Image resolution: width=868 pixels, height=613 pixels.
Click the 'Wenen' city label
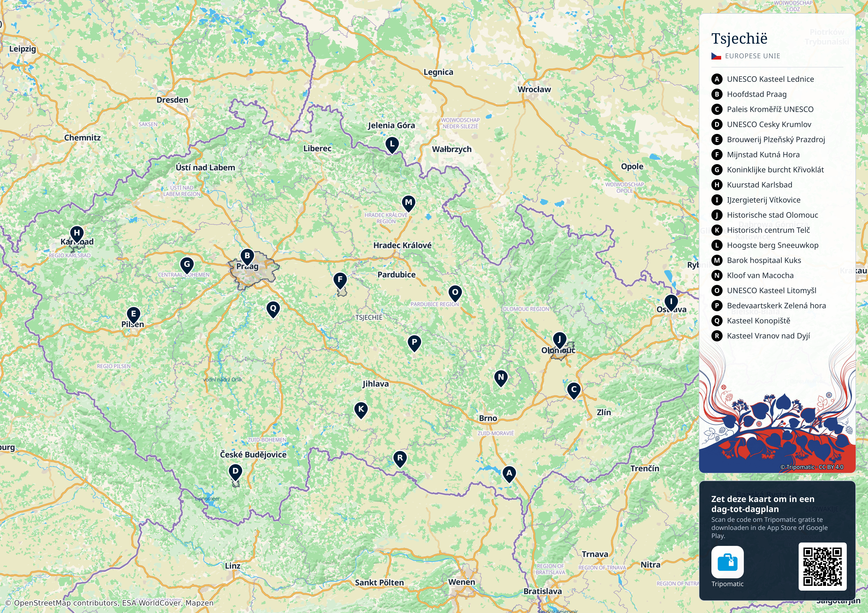462,582
